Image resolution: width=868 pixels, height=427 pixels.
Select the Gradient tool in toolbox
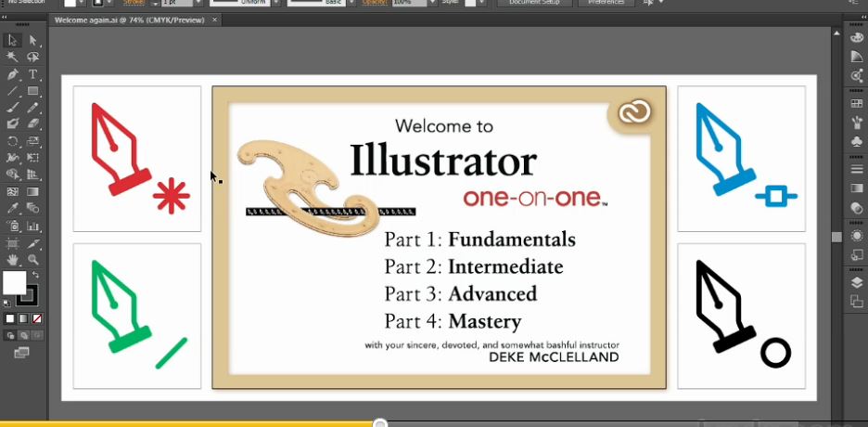coord(32,191)
